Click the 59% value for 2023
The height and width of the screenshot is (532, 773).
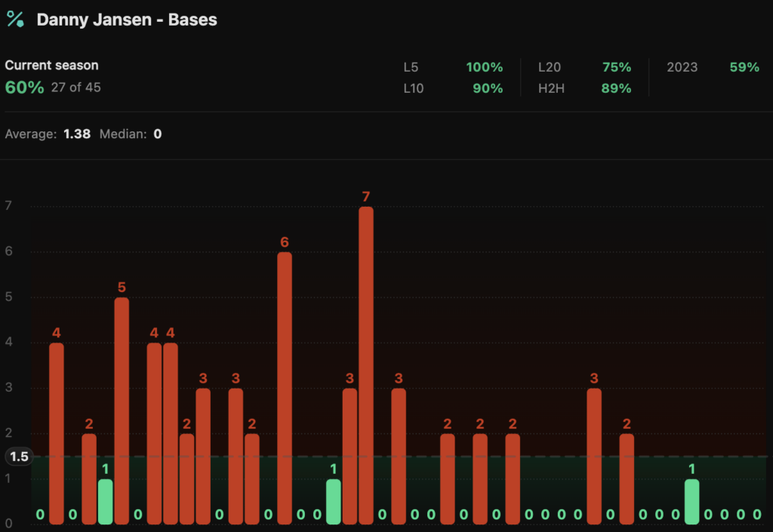coord(744,67)
